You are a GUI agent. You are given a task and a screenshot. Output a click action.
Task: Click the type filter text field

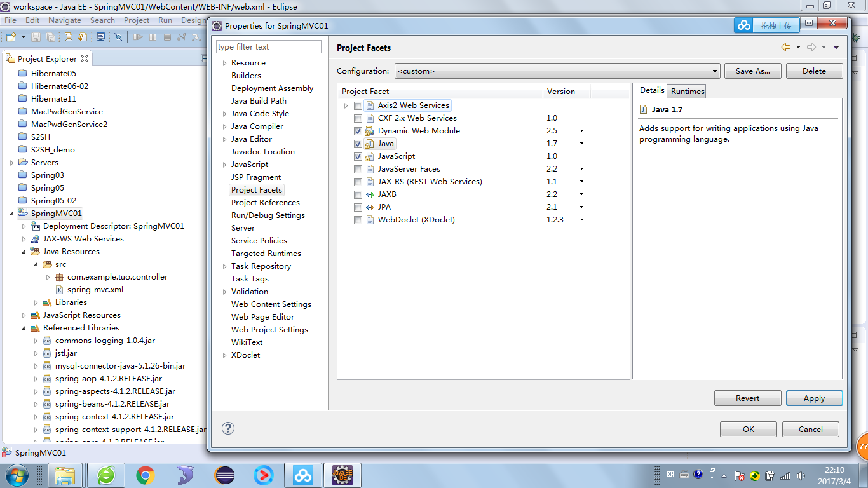[x=269, y=47]
